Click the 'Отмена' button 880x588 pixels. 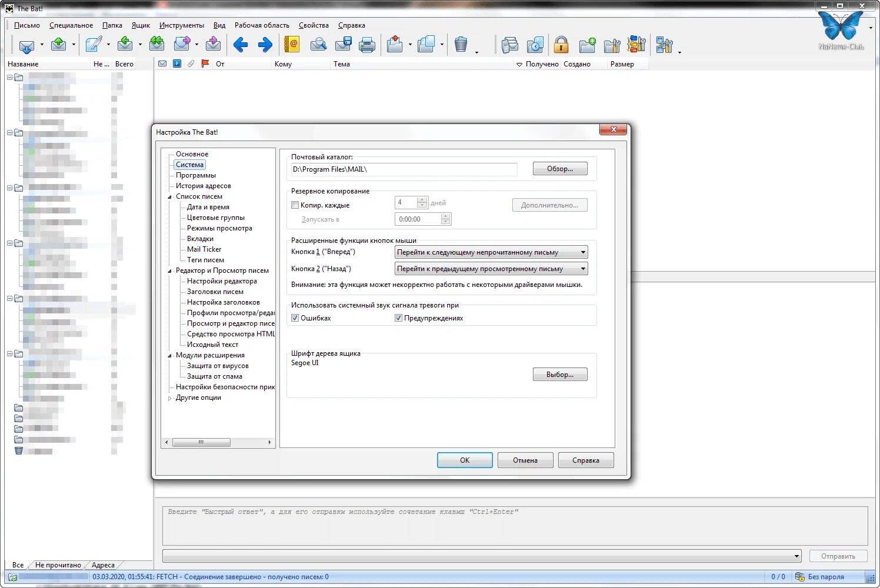(x=525, y=460)
